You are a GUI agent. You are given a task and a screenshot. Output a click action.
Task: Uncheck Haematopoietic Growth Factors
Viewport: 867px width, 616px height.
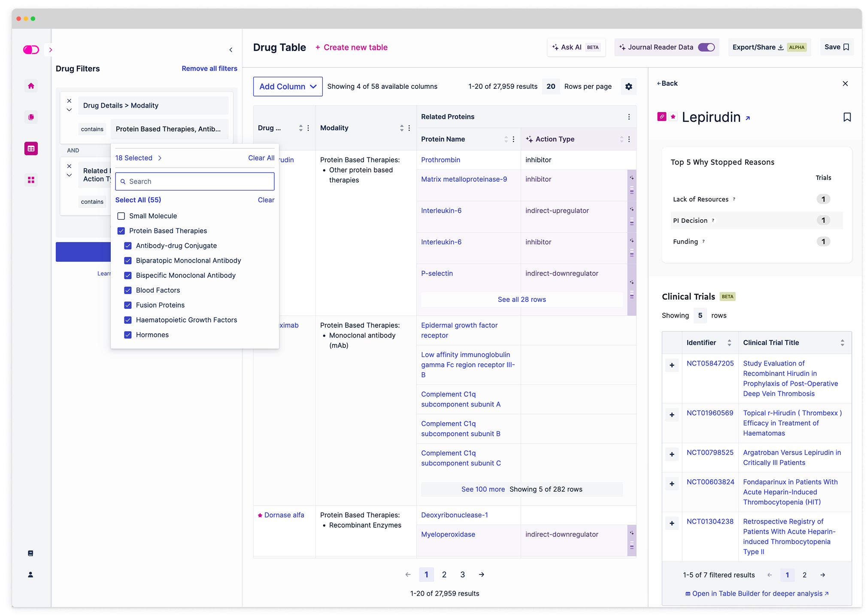[x=128, y=320]
